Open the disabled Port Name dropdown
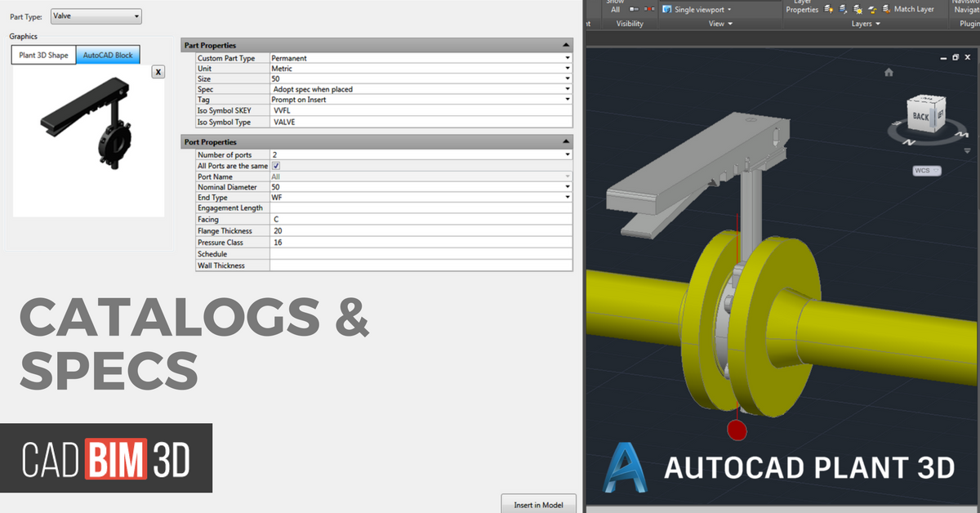Viewport: 980px width, 513px height. 568,176
